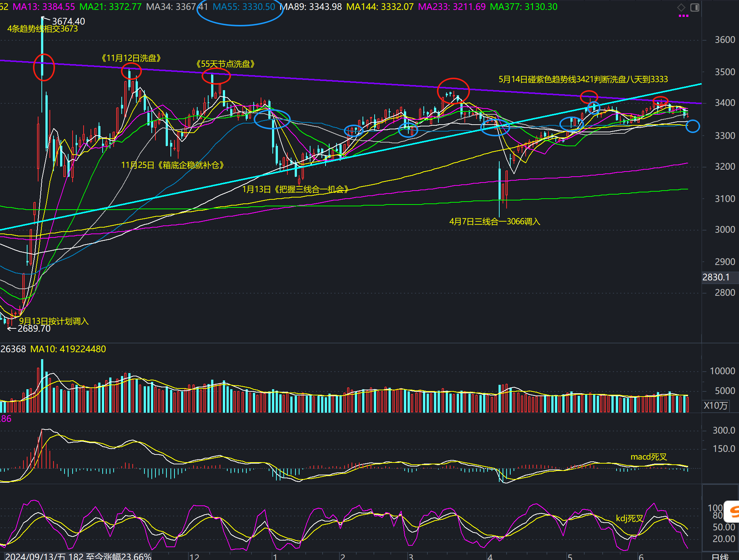Screen dimensions: 739x560
Task: Click the 50.00 KDJ axis label
Action: [x=724, y=527]
